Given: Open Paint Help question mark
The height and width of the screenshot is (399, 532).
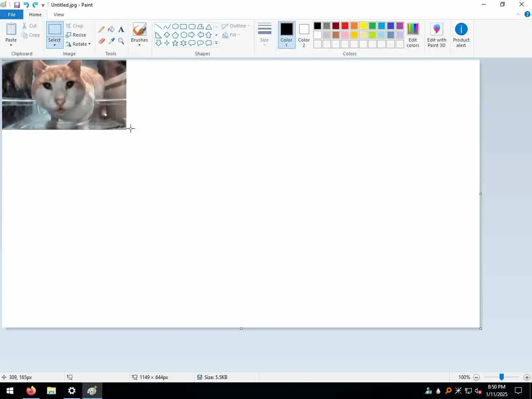Looking at the screenshot, I should 527,15.
